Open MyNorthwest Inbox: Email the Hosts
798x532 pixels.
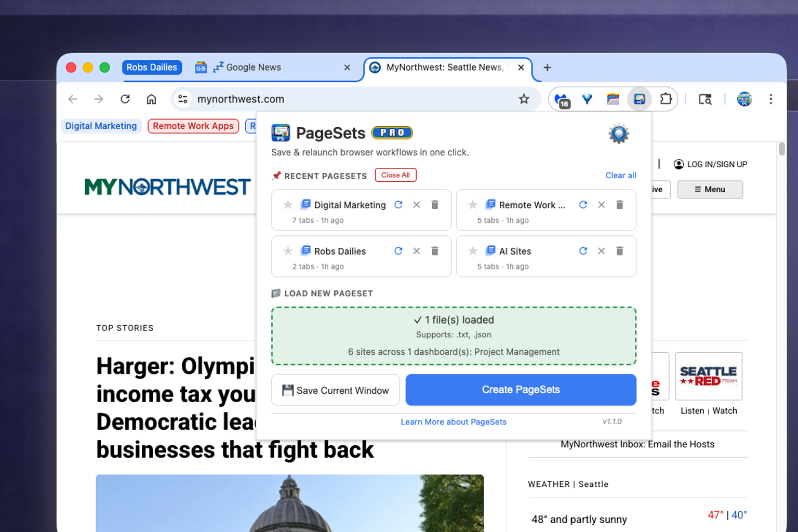click(637, 444)
